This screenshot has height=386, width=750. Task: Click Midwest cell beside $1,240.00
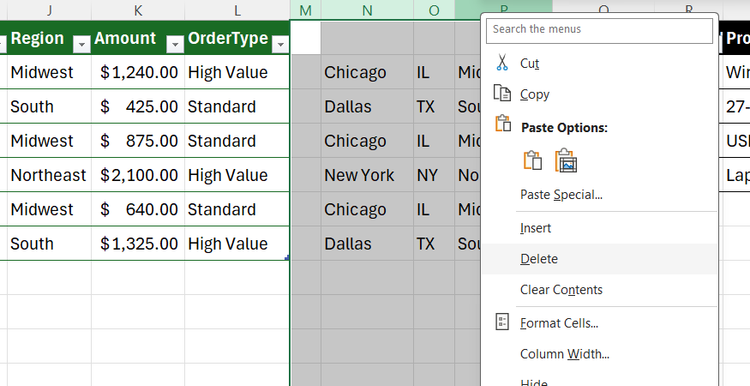click(49, 72)
